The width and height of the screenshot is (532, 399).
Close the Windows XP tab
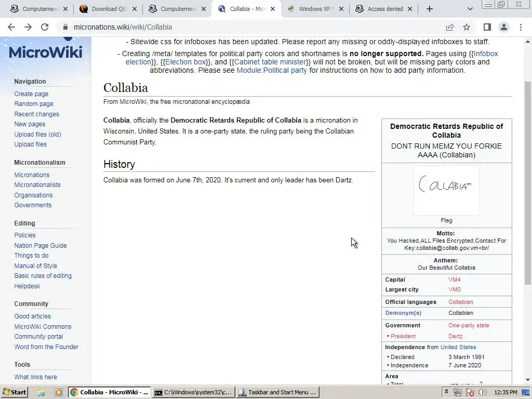(341, 9)
